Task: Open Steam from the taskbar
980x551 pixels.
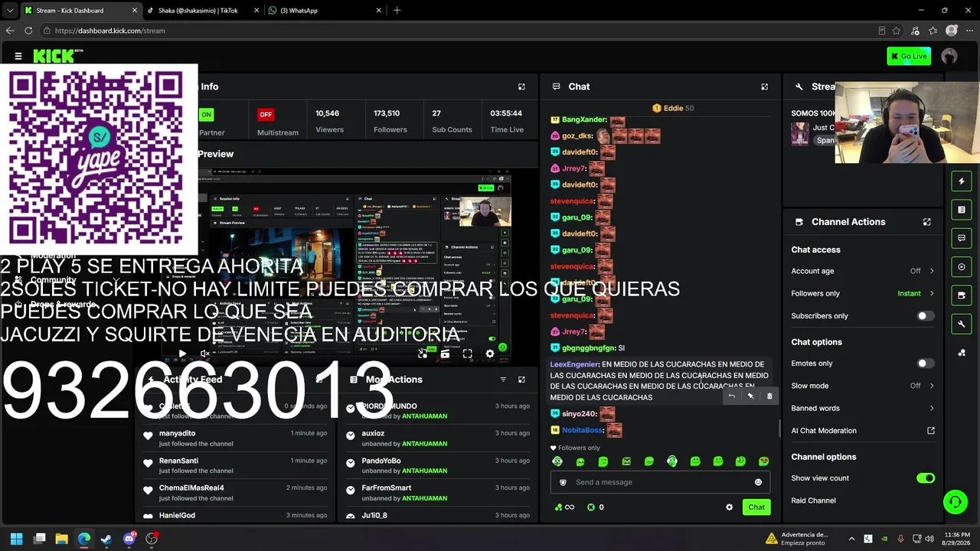Action: 106,539
